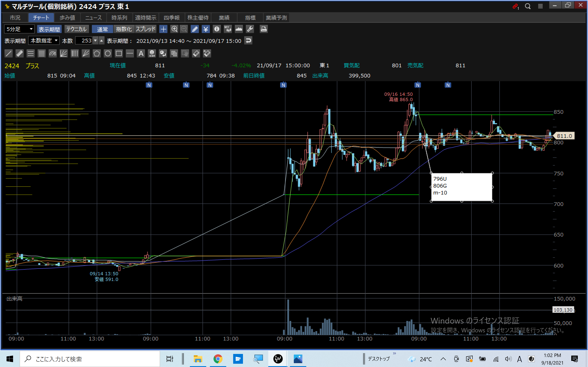Toggle the yen price display button
This screenshot has width=588, height=367.
pos(206,29)
